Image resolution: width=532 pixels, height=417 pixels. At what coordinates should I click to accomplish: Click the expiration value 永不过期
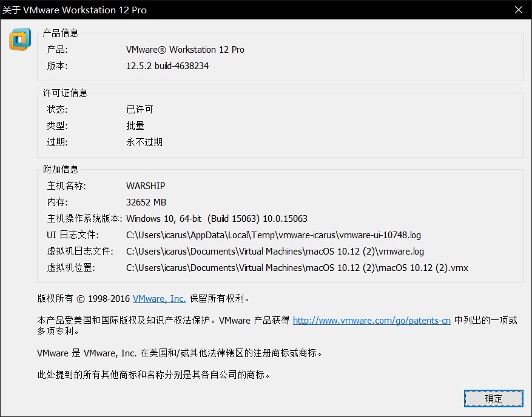[144, 142]
